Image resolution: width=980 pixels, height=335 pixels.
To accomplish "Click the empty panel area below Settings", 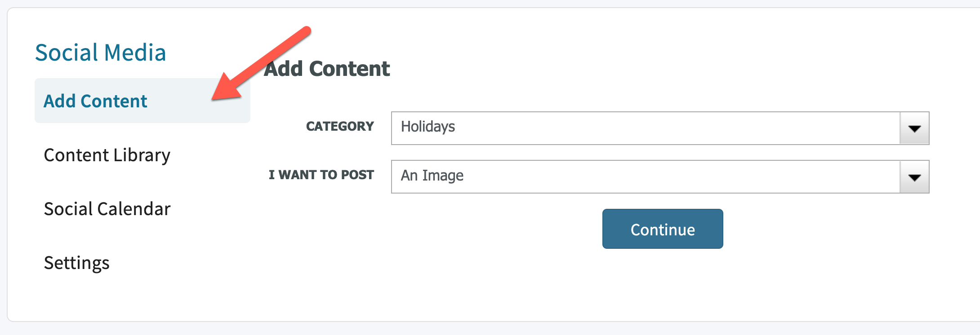I will click(135, 299).
